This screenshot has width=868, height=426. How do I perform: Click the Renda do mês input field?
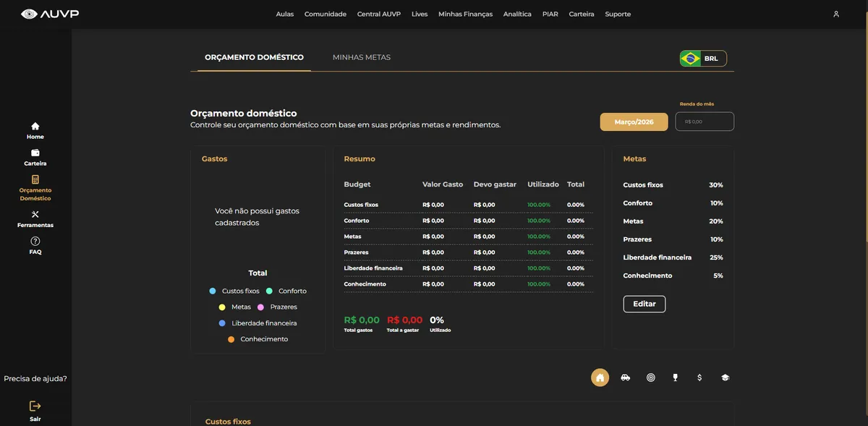[x=705, y=122]
